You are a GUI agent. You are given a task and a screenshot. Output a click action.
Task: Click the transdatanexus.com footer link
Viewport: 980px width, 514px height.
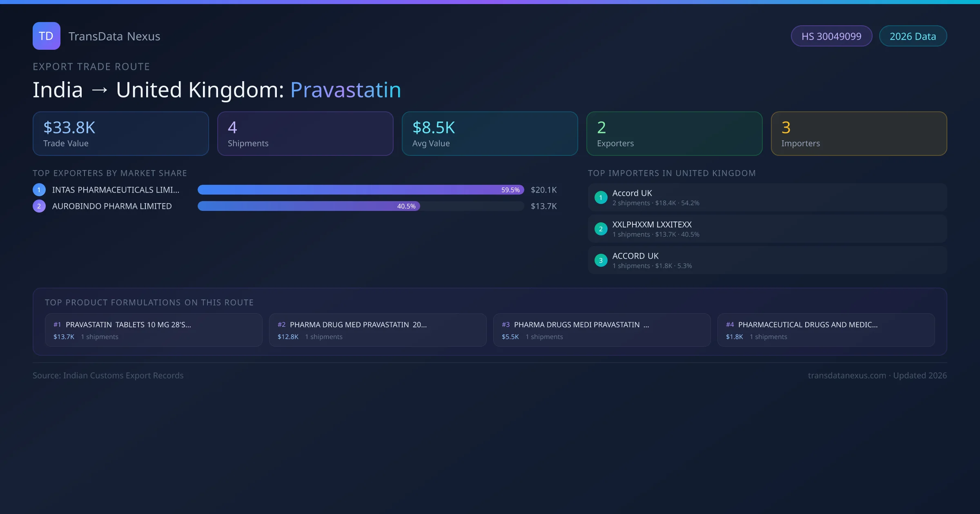(x=846, y=375)
